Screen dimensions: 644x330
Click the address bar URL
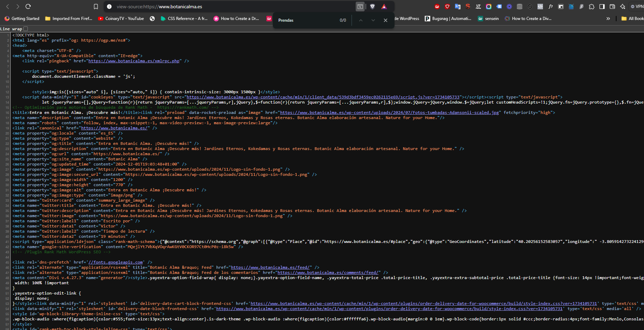[x=159, y=7]
